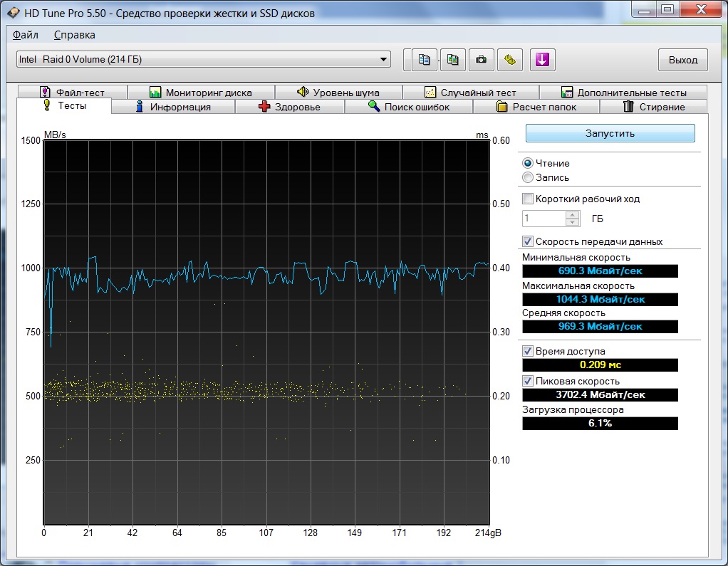Image resolution: width=728 pixels, height=566 pixels.
Task: Click the Загрузка процессора label
Action: [x=573, y=409]
